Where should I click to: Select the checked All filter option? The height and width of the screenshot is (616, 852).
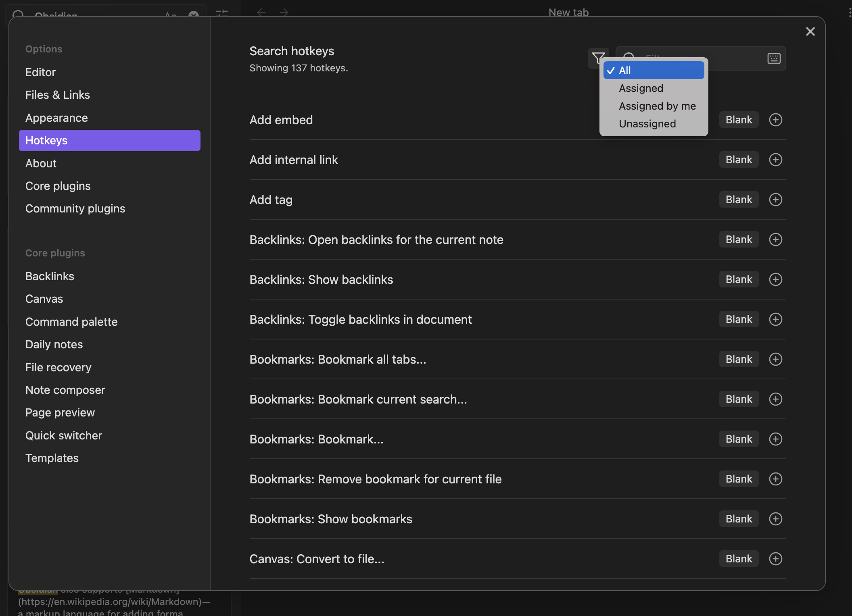pos(654,71)
